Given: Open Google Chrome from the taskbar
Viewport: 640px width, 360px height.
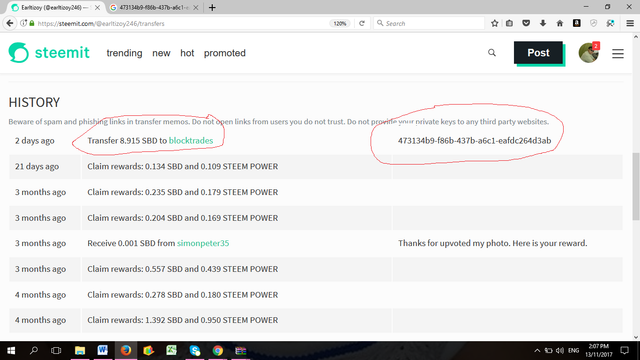Looking at the screenshot, I should pos(218,351).
